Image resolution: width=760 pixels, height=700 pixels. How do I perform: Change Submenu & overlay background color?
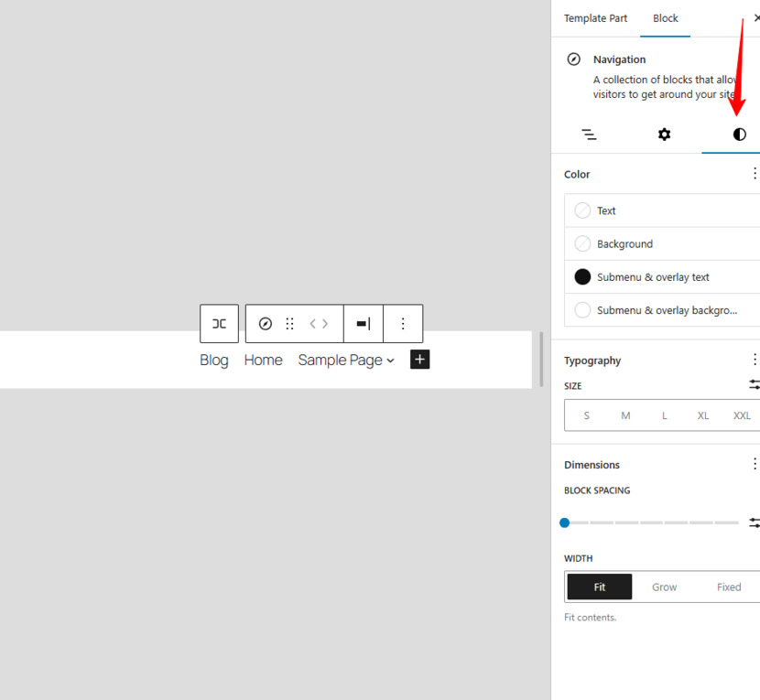tap(662, 310)
